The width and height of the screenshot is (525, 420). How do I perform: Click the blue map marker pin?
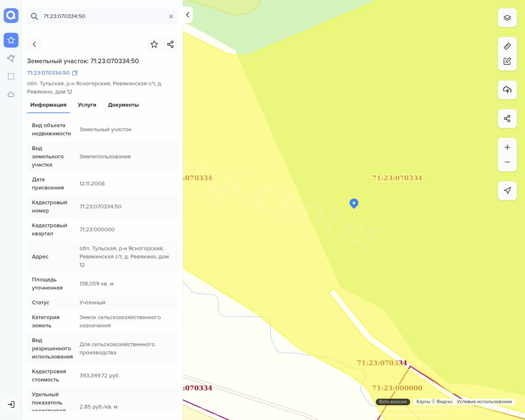coord(354,203)
